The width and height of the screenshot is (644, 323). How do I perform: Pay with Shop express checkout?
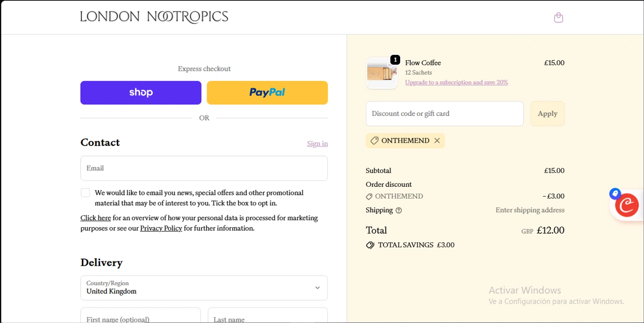141,93
